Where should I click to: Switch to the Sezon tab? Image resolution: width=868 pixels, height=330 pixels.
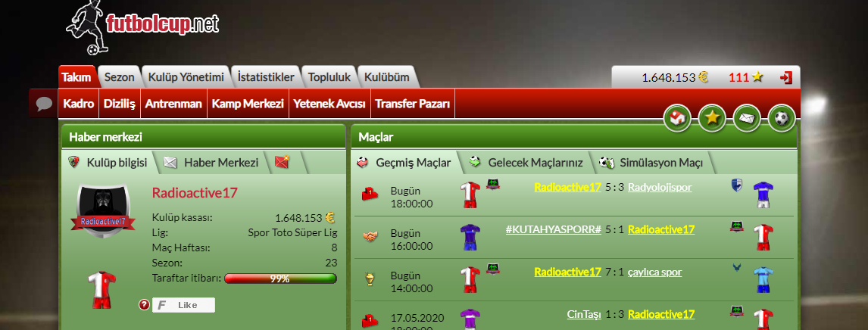click(120, 77)
